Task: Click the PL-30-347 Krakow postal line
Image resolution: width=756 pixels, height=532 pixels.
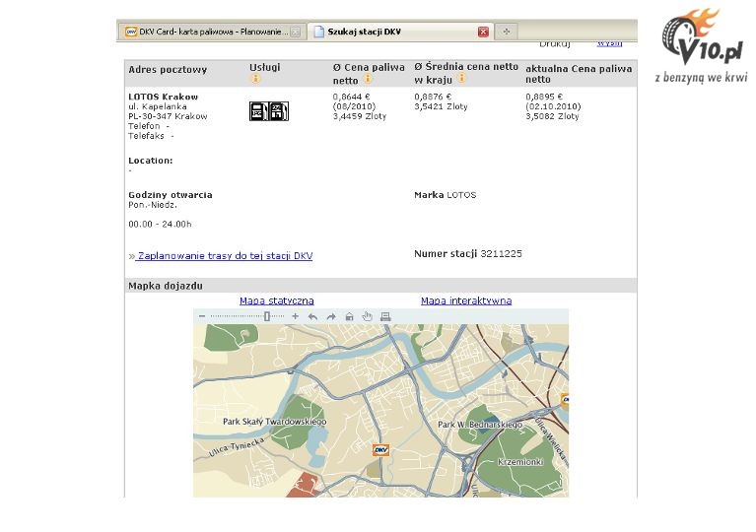Action: pyautogui.click(x=168, y=116)
